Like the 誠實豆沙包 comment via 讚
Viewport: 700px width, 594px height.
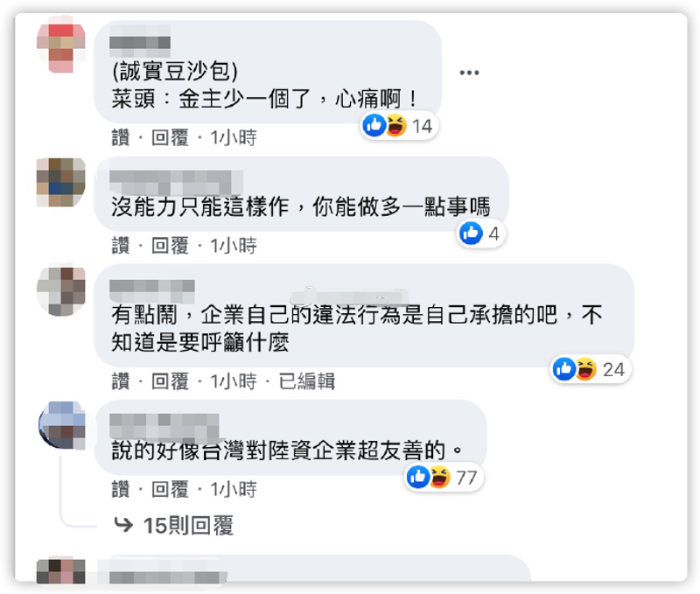(x=121, y=137)
